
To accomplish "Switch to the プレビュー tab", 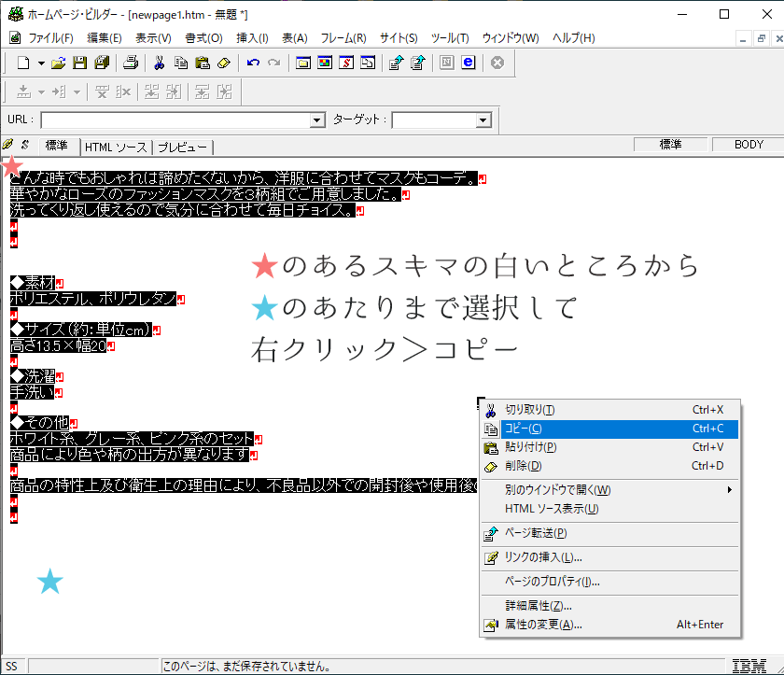I will [x=182, y=148].
